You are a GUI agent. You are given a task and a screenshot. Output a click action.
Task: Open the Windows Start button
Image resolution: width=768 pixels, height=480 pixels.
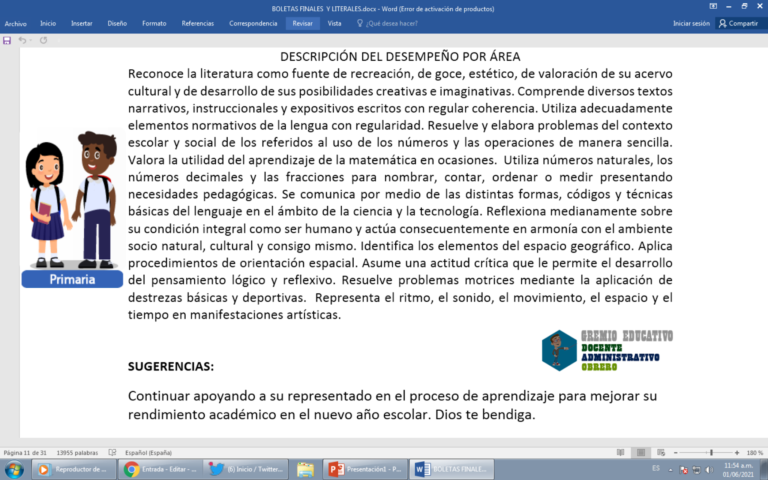pyautogui.click(x=14, y=469)
